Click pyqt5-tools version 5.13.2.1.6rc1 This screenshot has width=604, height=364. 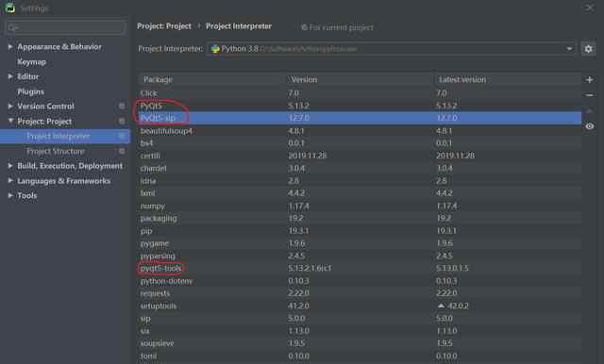click(310, 268)
